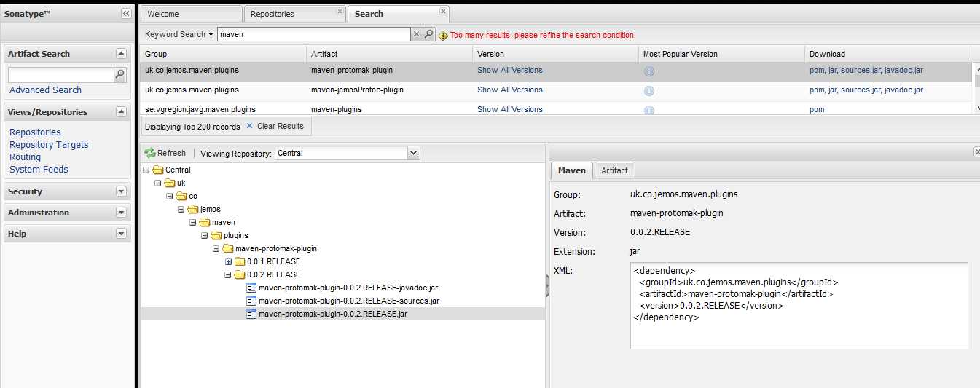Screen dimensions: 980x388
Task: Click the Artifact Search magnifier icon
Action: click(120, 74)
